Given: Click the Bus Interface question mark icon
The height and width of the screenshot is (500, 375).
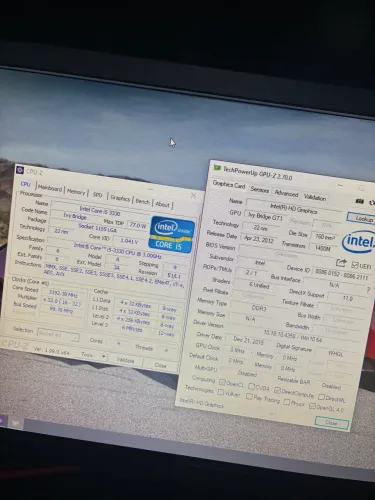Looking at the screenshot, I should [368, 290].
